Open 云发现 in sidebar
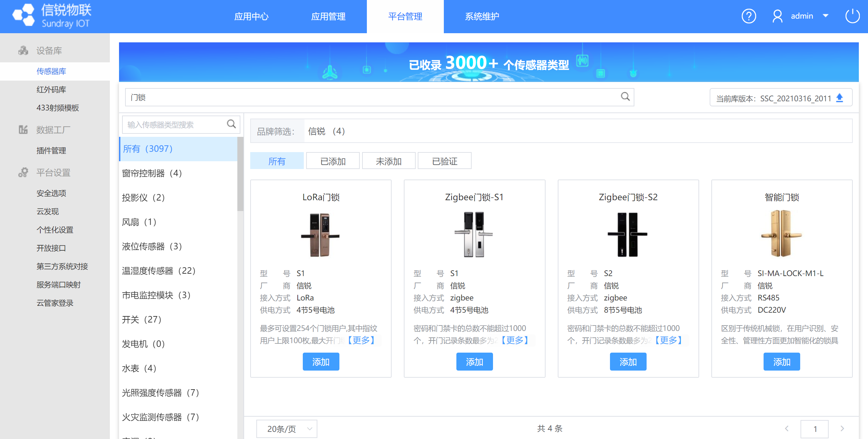The width and height of the screenshot is (868, 439). click(47, 211)
